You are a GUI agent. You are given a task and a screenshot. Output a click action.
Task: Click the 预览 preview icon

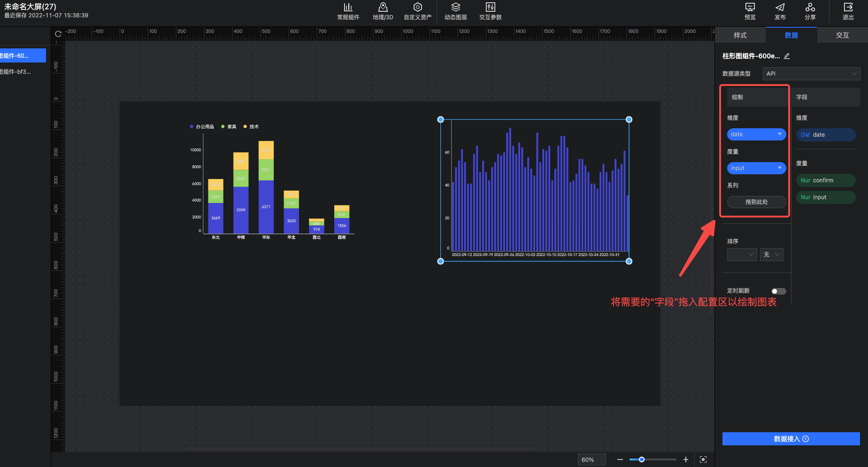[x=750, y=8]
